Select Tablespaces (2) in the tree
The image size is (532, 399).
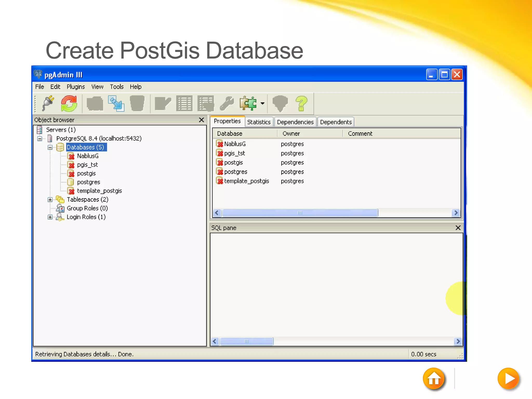(88, 199)
